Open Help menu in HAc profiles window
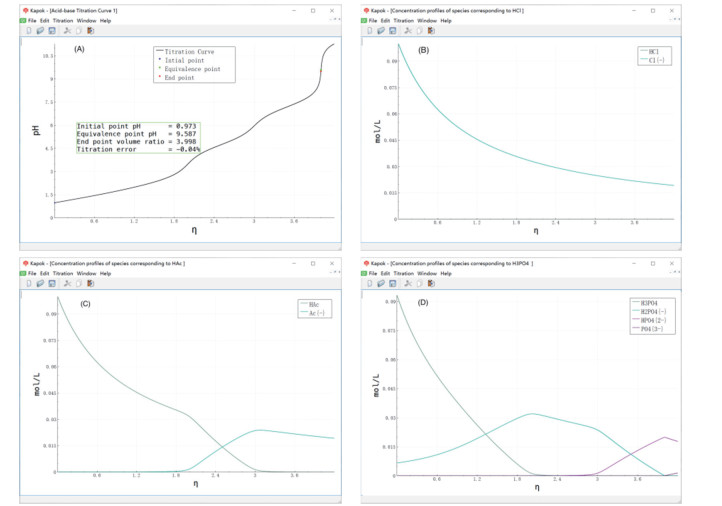722x506 pixels. [105, 273]
